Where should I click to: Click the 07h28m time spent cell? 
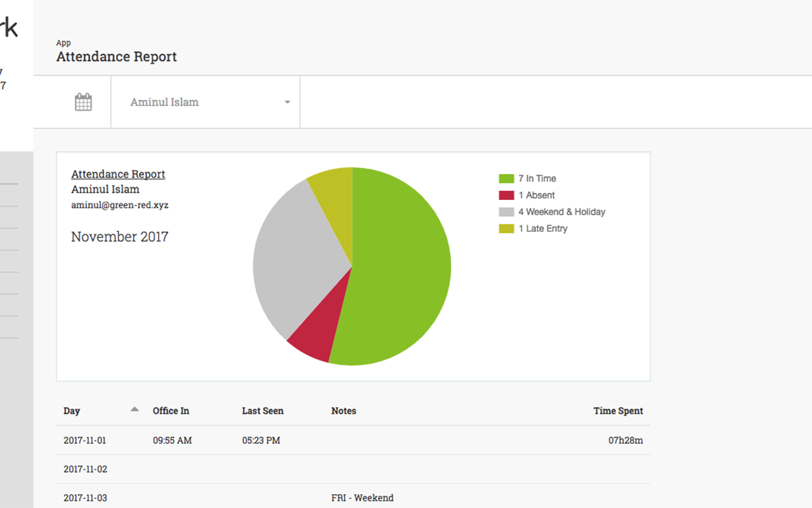coord(625,440)
